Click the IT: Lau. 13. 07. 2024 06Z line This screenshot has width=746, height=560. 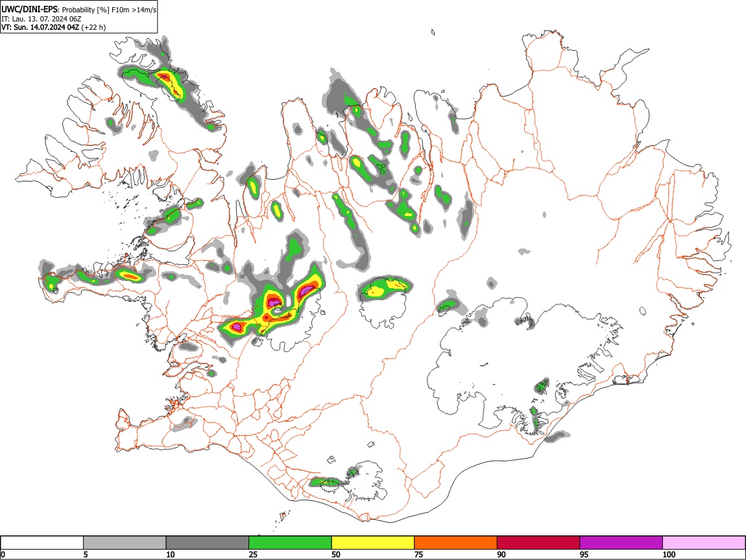click(x=42, y=19)
